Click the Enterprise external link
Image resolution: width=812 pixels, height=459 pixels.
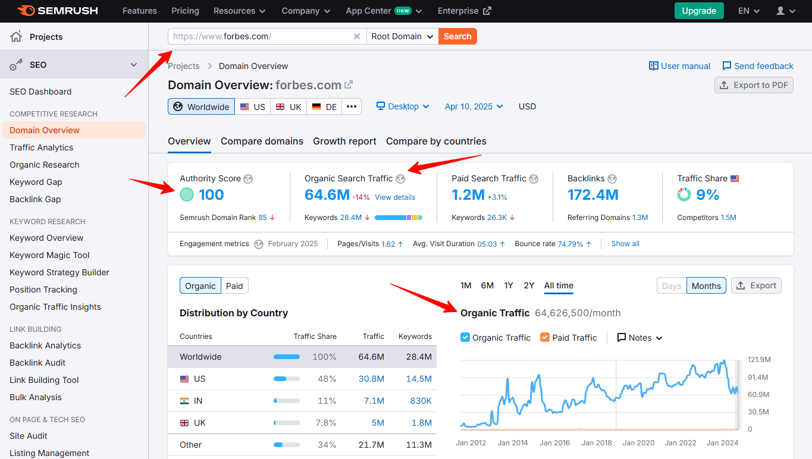point(464,11)
